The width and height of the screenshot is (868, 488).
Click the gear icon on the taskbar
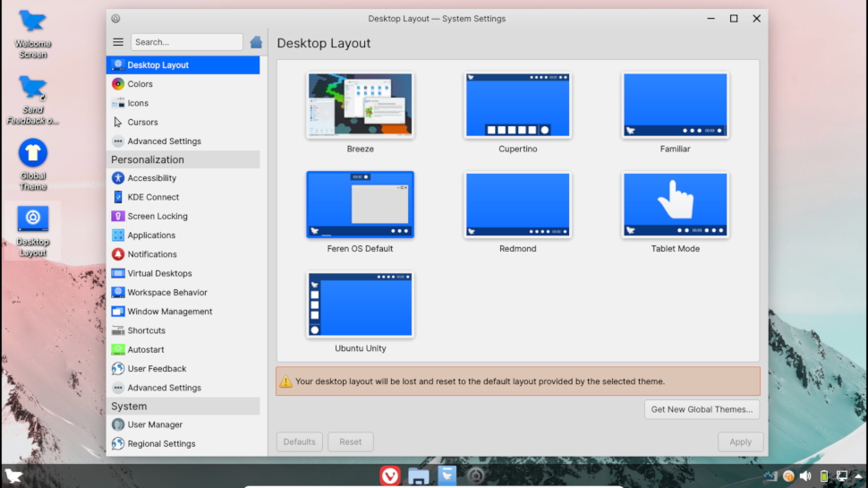pos(475,475)
